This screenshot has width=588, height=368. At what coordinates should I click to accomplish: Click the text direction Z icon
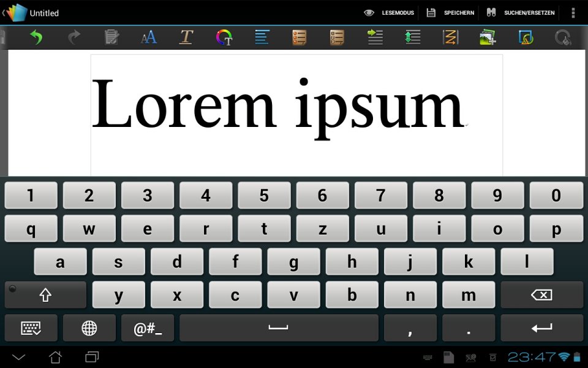click(450, 37)
